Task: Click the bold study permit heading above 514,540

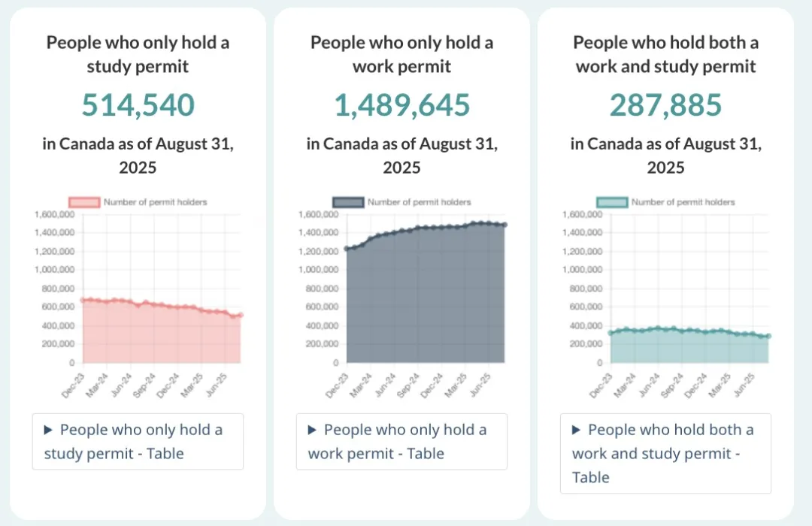Action: [138, 54]
